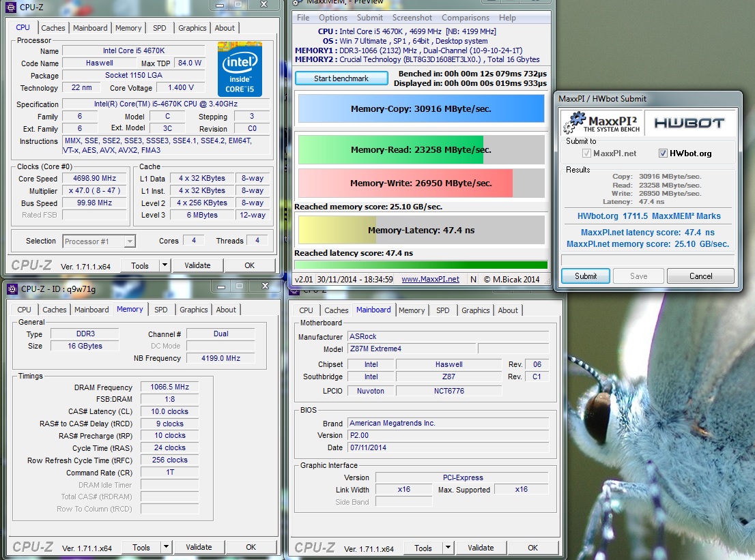Click the Memory-Read result bar
This screenshot has width=755, height=560.
coord(421,149)
